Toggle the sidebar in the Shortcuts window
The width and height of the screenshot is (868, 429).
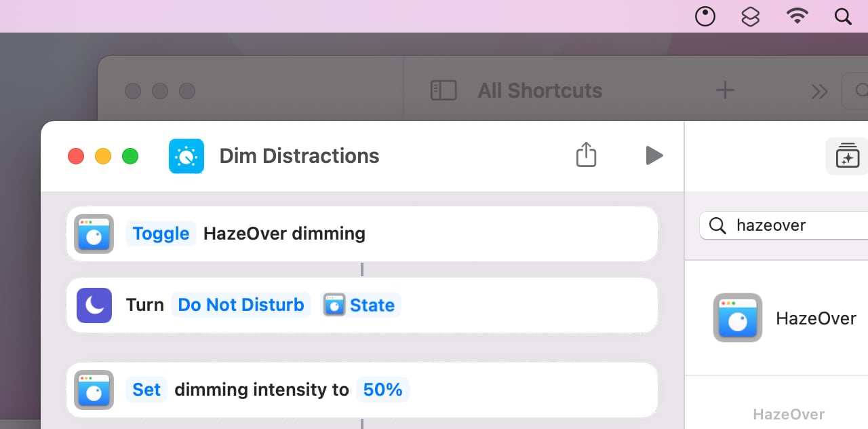[x=444, y=90]
